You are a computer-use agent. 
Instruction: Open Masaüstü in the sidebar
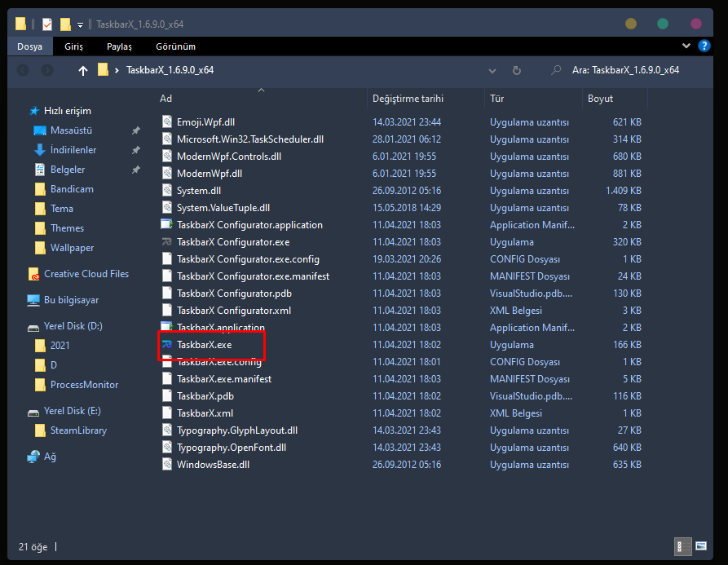[x=71, y=130]
